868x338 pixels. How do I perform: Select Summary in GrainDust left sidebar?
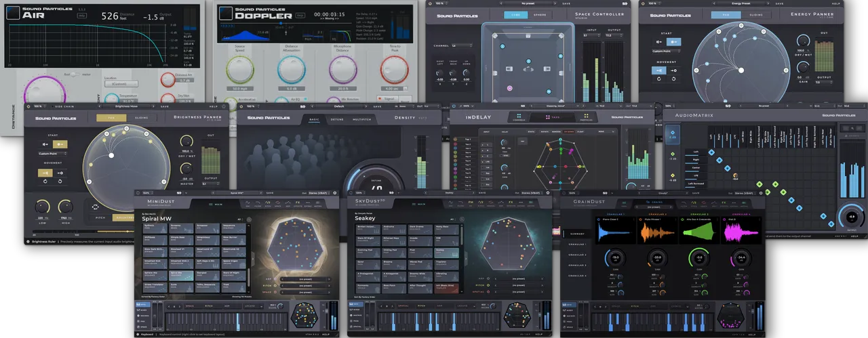pyautogui.click(x=577, y=233)
